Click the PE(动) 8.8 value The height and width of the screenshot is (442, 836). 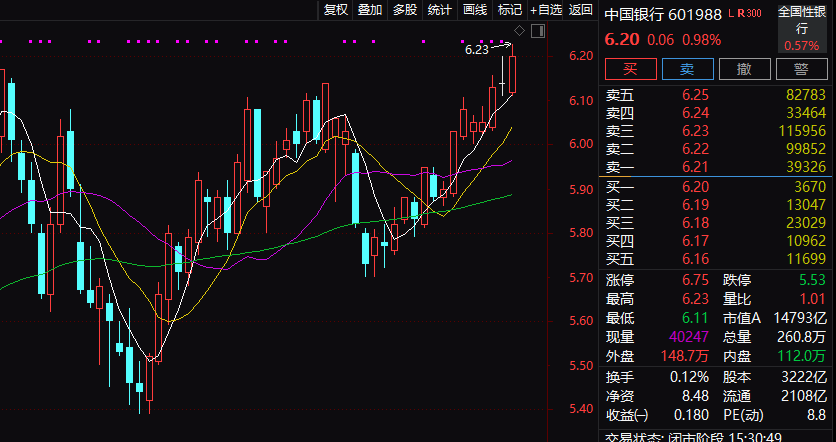pos(817,415)
